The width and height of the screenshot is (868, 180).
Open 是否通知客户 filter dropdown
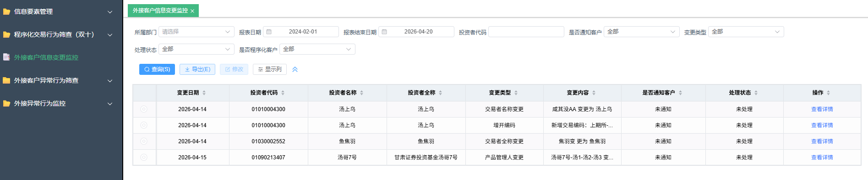point(642,32)
